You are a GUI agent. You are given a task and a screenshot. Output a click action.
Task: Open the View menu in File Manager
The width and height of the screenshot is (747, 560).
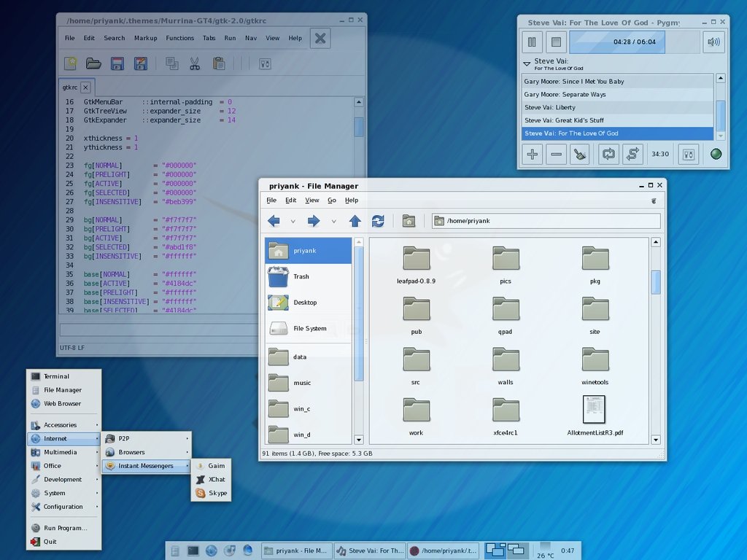(x=312, y=201)
